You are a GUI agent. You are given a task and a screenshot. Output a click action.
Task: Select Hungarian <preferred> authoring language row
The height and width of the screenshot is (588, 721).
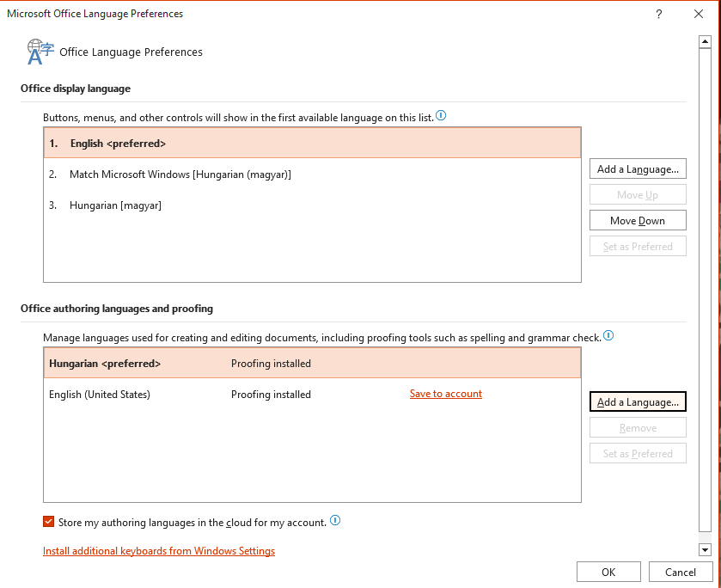[x=312, y=363]
